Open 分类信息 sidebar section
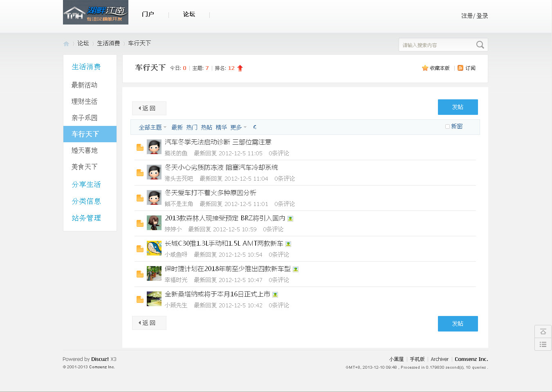Screen dimensions: 552x392 pyautogui.click(x=86, y=201)
